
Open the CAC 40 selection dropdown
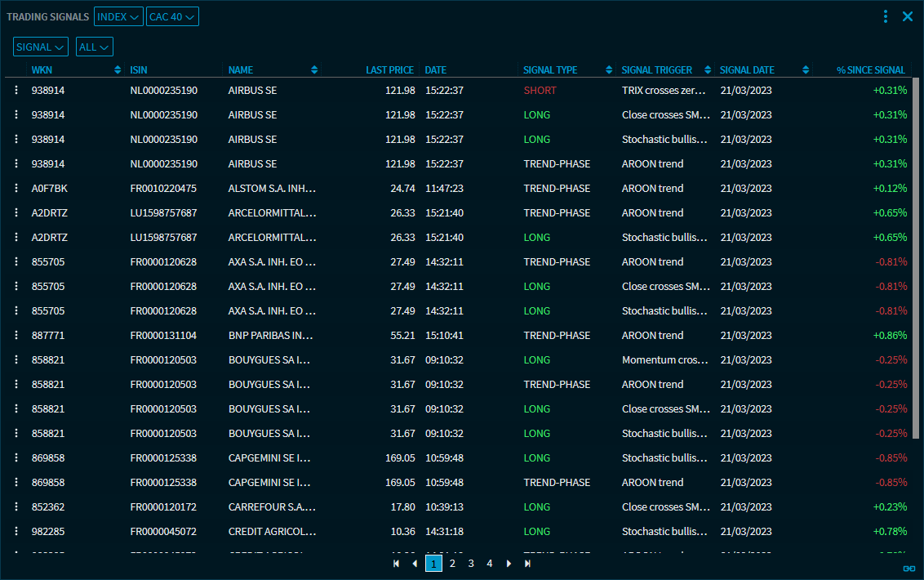(x=172, y=16)
